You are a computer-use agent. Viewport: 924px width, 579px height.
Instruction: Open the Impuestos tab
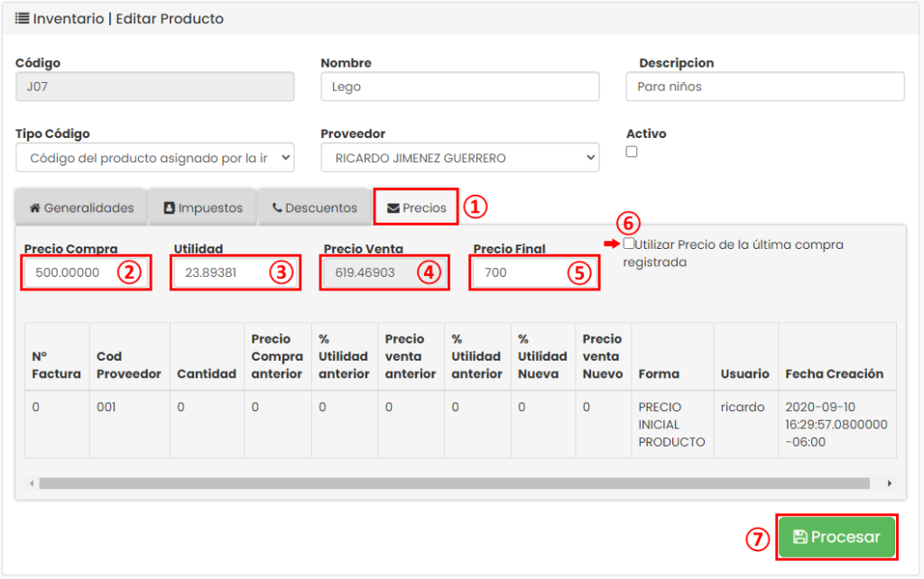click(202, 207)
